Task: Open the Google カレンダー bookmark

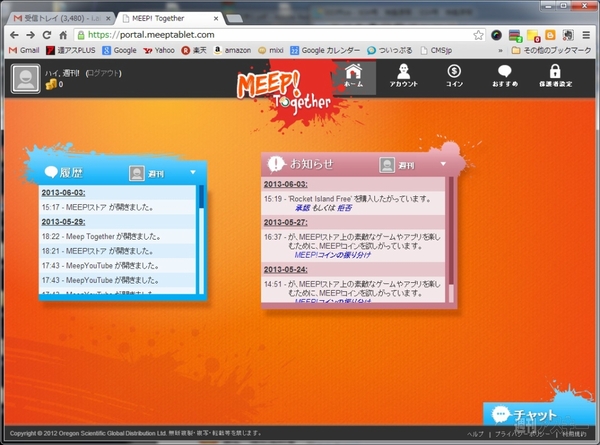Action: (325, 50)
